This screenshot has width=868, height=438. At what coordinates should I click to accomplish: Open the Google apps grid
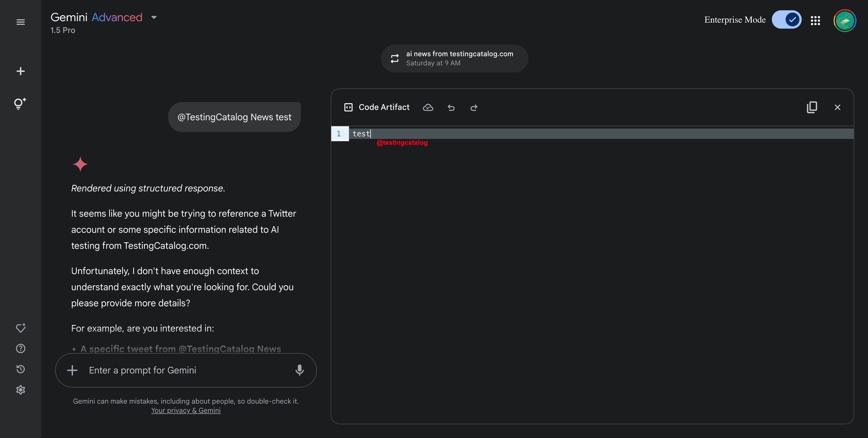coord(815,20)
